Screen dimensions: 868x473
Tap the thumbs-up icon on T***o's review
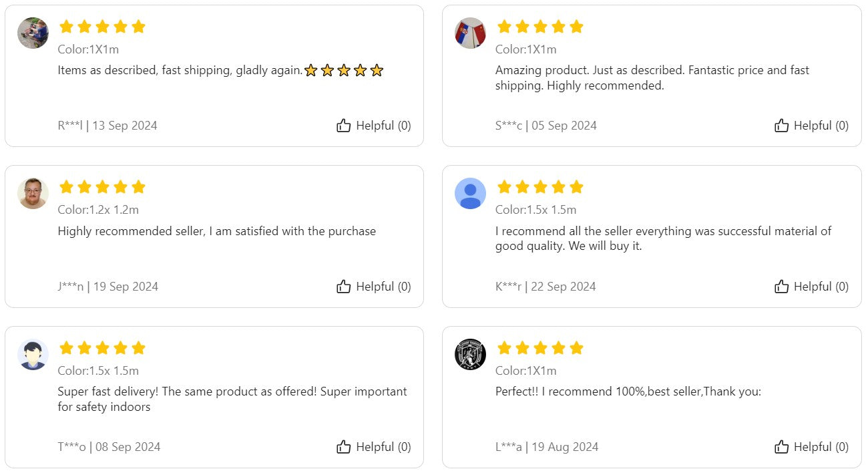[344, 447]
